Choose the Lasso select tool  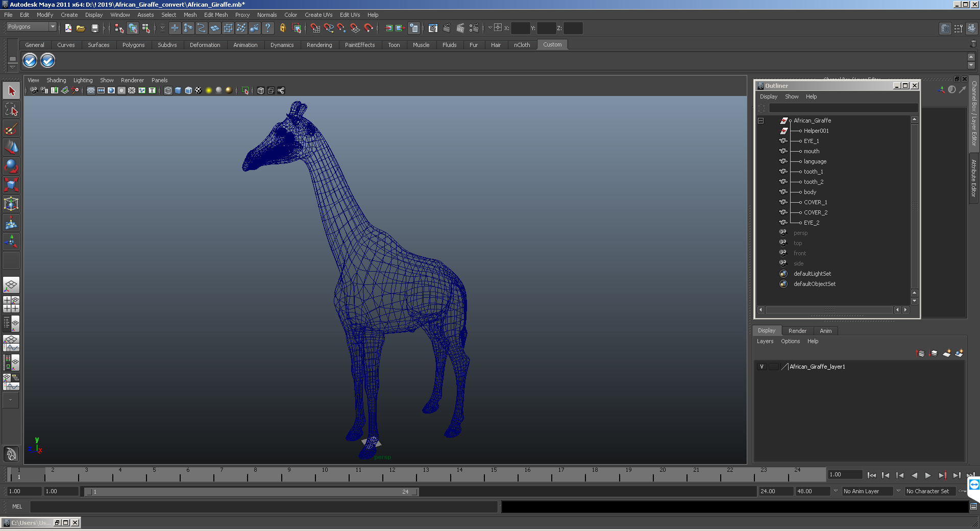[11, 109]
